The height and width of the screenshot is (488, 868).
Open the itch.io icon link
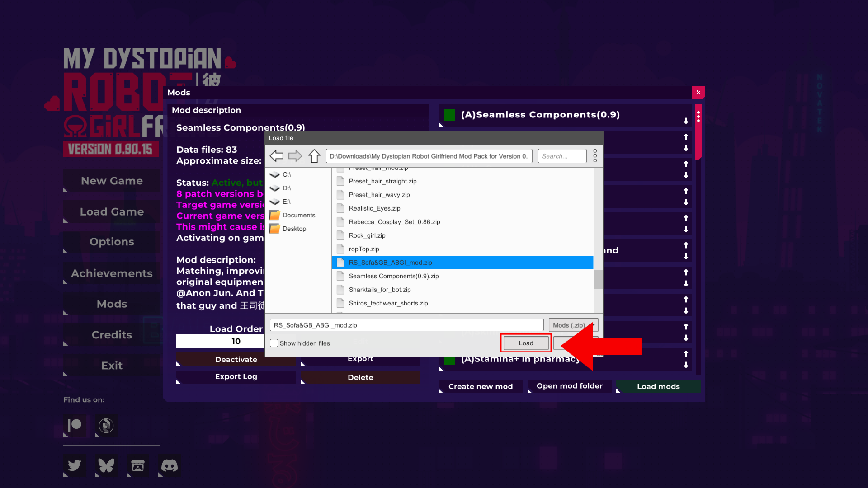click(x=138, y=465)
